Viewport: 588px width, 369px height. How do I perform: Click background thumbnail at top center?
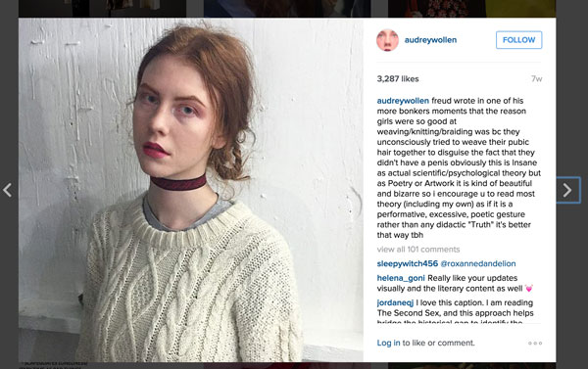tap(287, 9)
